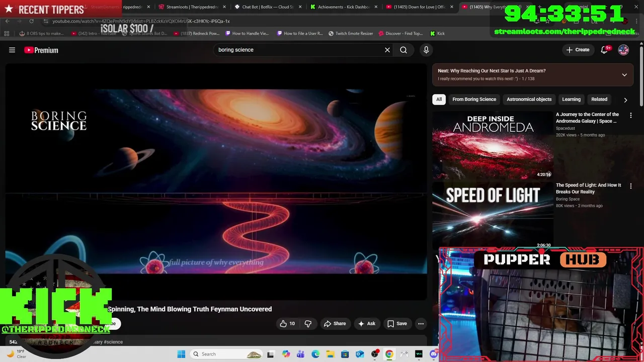Click the search magnifier button
The image size is (644, 362).
click(x=404, y=50)
